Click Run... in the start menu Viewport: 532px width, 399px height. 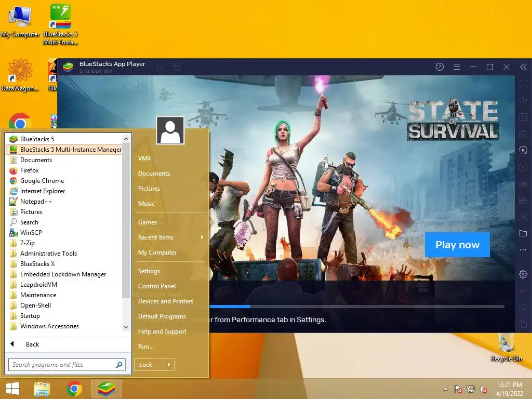[x=170, y=347]
